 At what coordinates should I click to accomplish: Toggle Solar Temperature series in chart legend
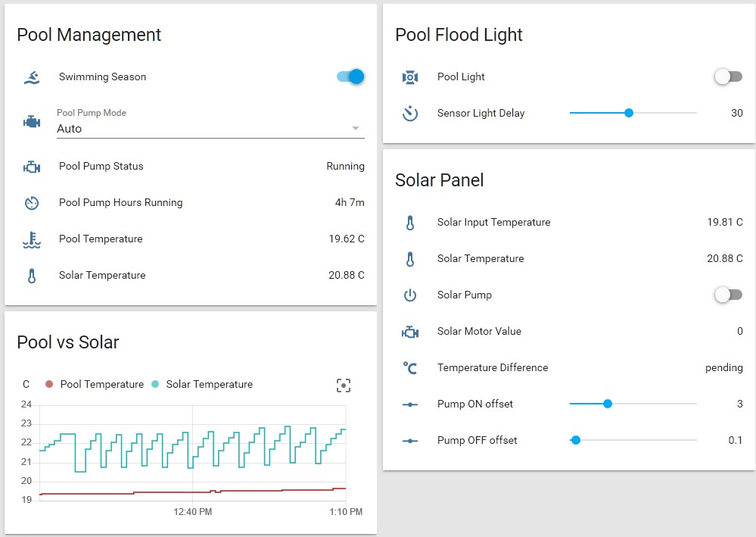[x=203, y=385]
